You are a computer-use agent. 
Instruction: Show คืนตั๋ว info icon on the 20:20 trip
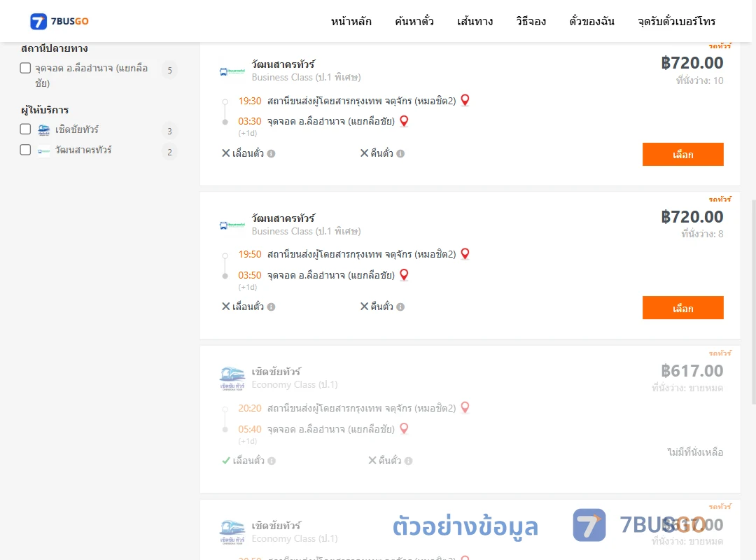408,461
